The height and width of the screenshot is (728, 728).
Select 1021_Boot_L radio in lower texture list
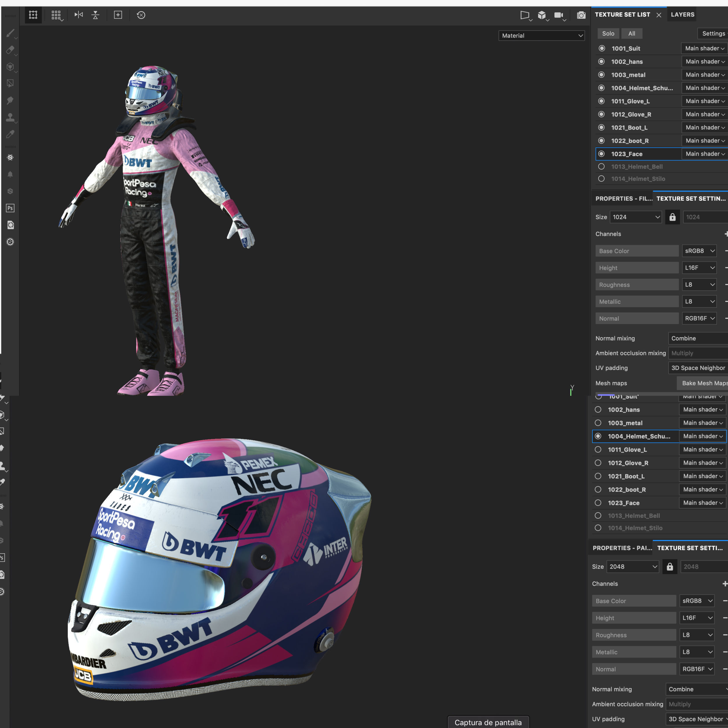click(598, 476)
